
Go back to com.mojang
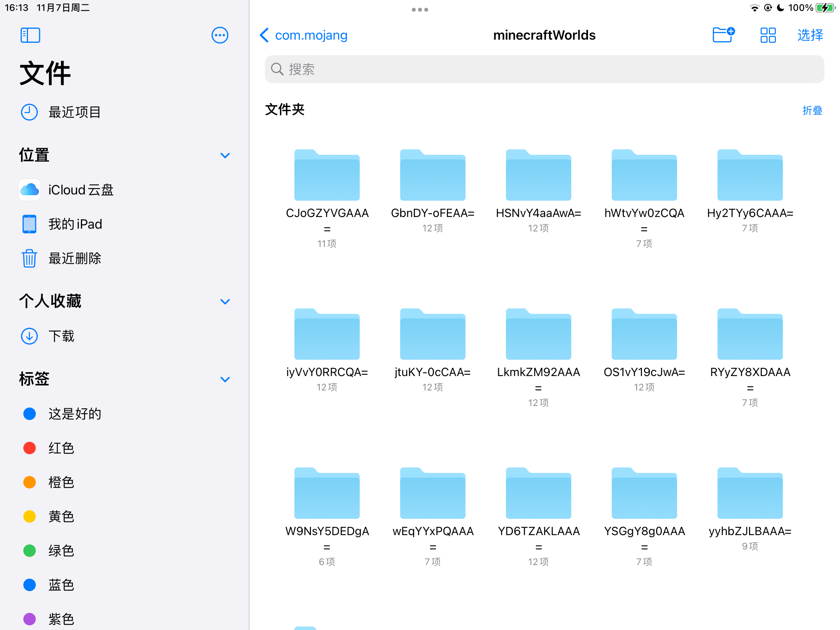pos(303,35)
